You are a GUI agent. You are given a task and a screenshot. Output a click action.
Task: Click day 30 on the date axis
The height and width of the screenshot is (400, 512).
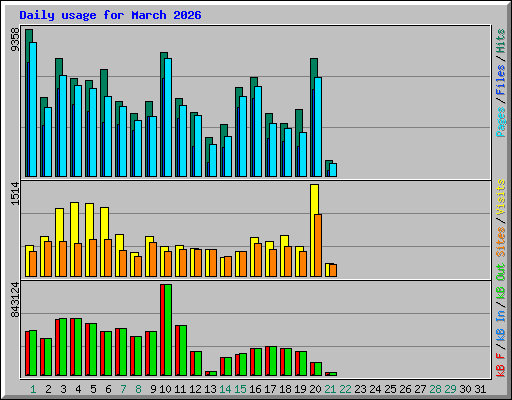click(465, 389)
